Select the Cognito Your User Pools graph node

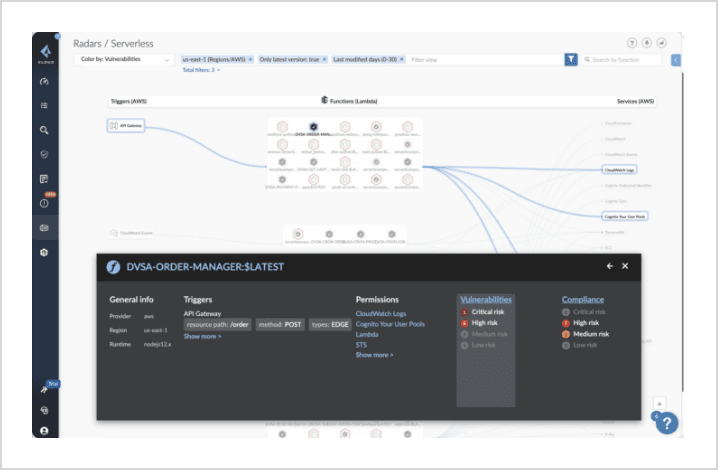click(x=625, y=216)
